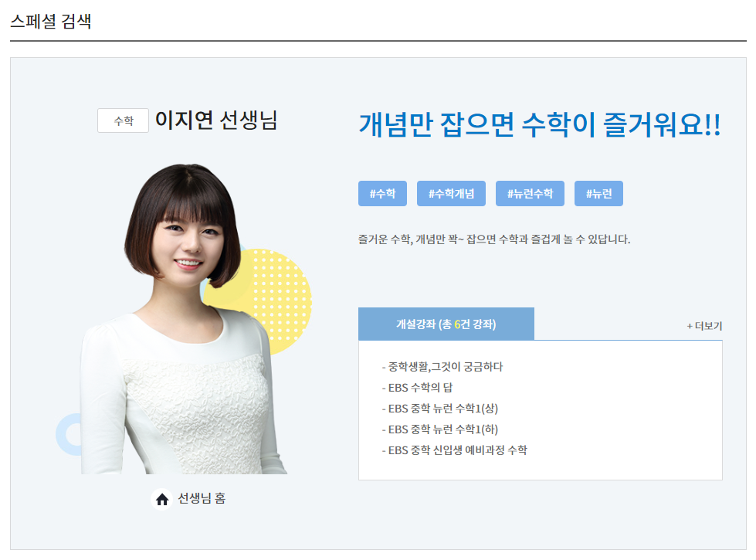Switch to the 개설강좌 tab

click(446, 324)
